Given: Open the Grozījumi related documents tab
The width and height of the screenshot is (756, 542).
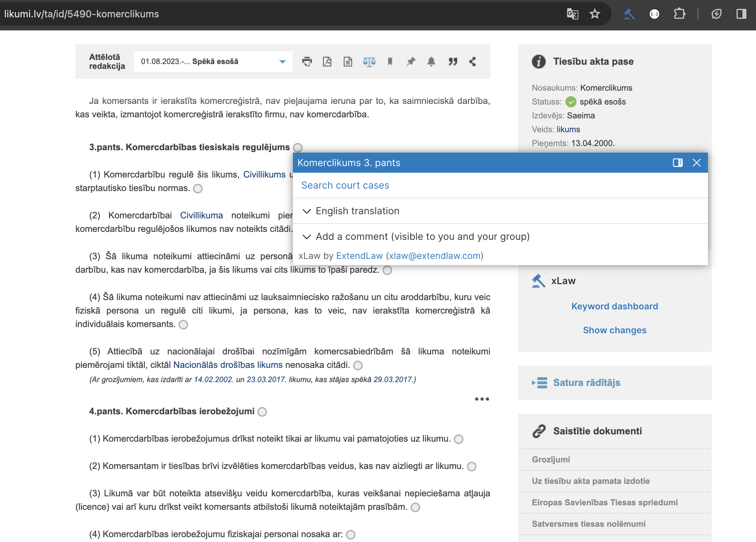Looking at the screenshot, I should (x=615, y=460).
